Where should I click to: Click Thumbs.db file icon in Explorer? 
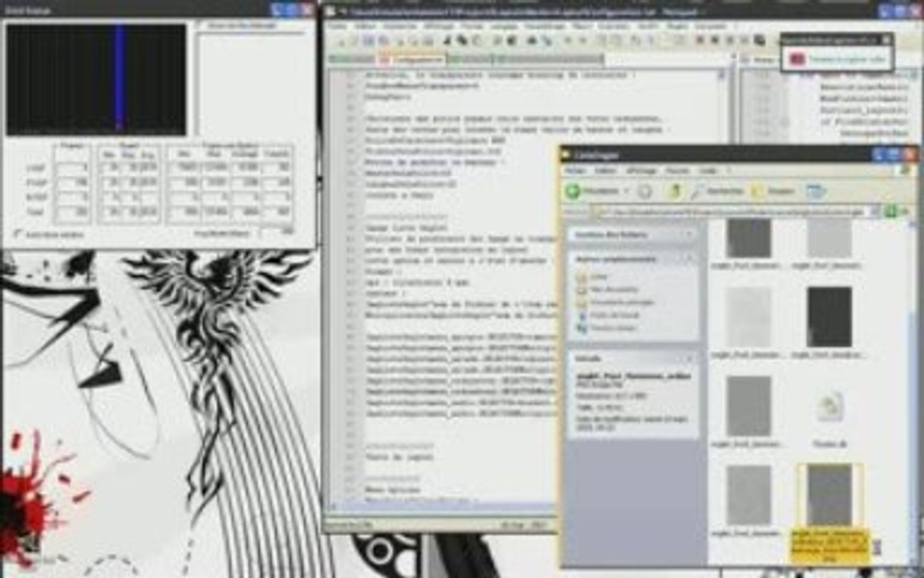click(x=829, y=407)
